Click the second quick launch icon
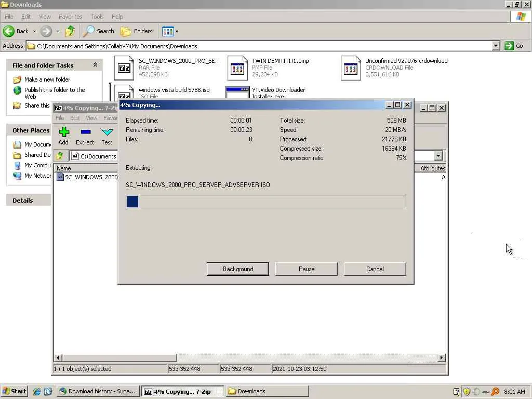The width and height of the screenshot is (532, 399). coord(48,392)
